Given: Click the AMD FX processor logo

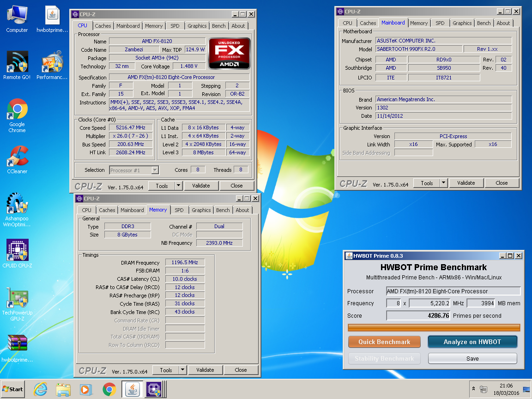Looking at the screenshot, I should (230, 53).
